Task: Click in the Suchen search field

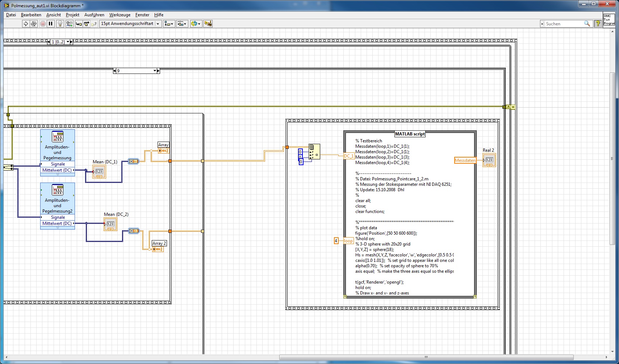Action: [563, 24]
